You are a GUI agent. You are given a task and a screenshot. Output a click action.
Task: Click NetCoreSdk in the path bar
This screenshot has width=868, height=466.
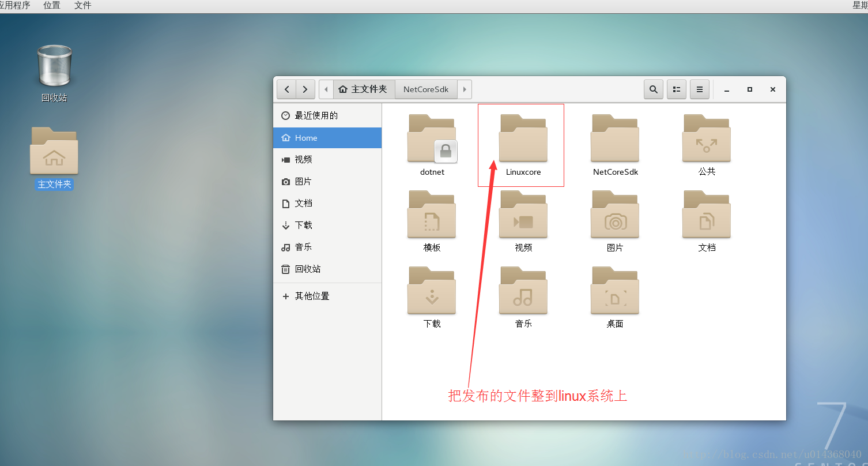[425, 89]
